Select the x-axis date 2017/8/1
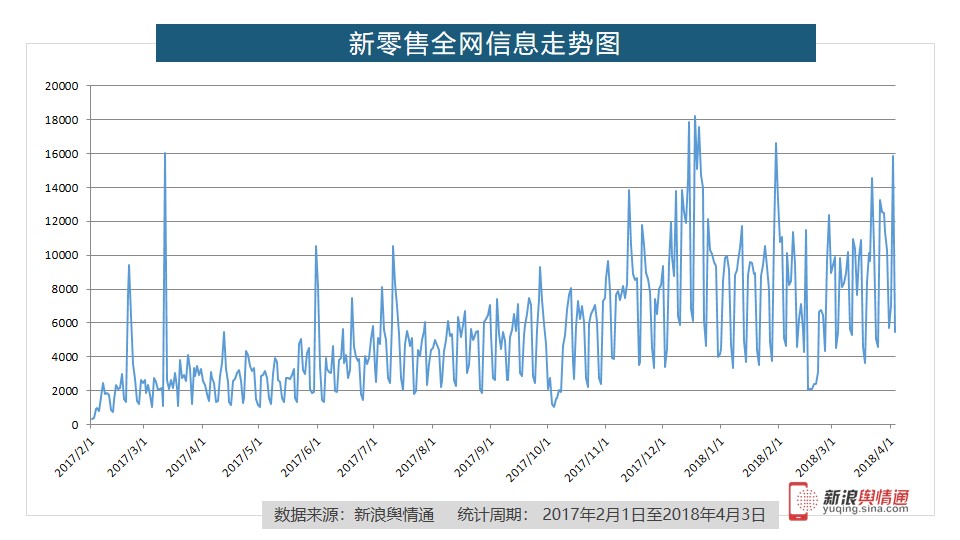Screen dimensions: 960x540 pos(415,457)
